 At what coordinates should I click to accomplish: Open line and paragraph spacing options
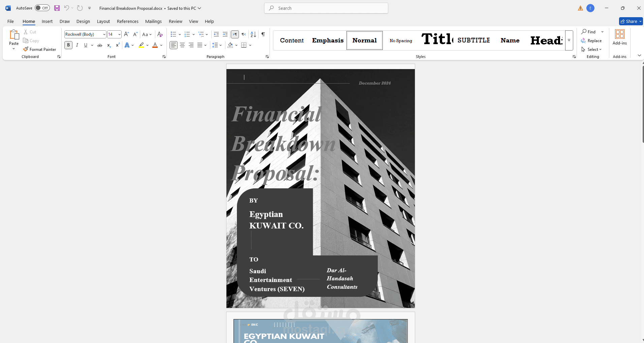217,45
